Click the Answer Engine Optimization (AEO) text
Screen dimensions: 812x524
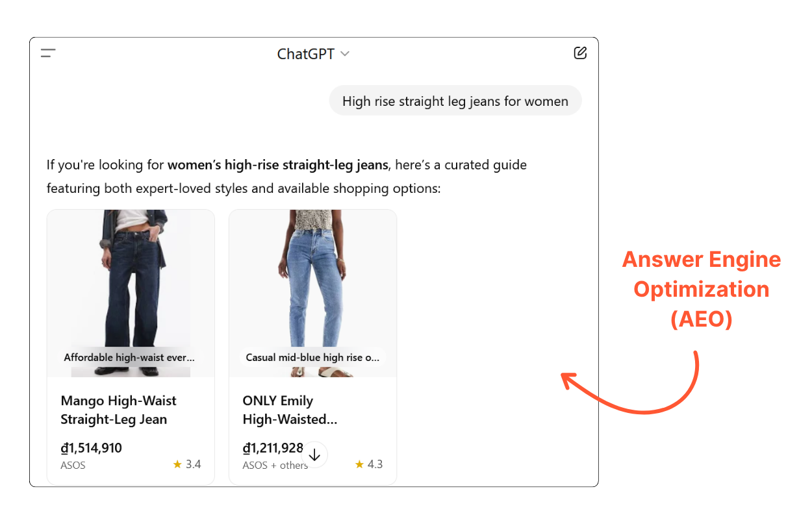(x=702, y=289)
